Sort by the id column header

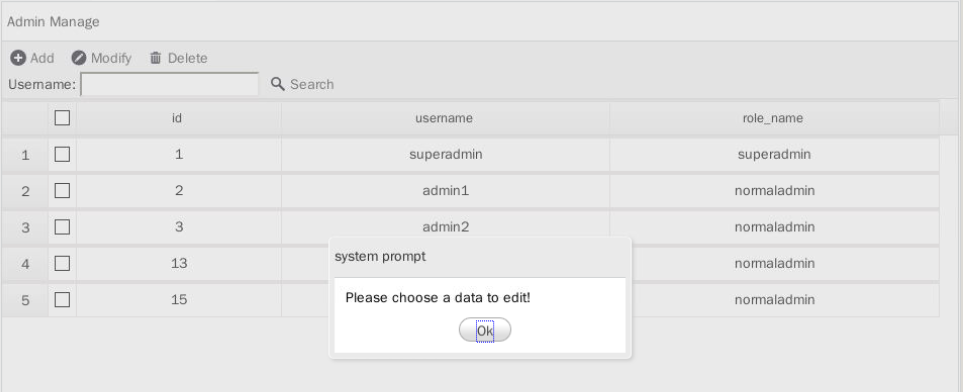179,118
